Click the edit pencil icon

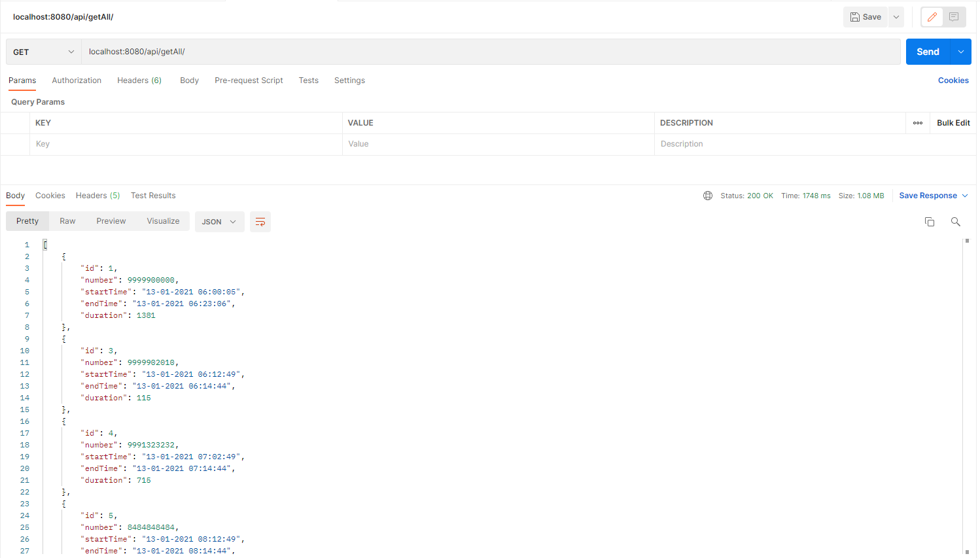932,17
